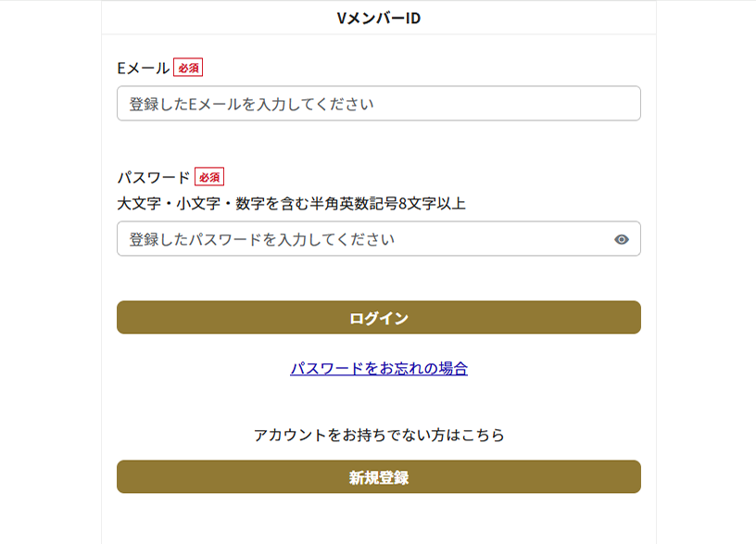Image resolution: width=756 pixels, height=544 pixels.
Task: Click the 登録したパスワードを入力してください placeholder
Action: [262, 239]
